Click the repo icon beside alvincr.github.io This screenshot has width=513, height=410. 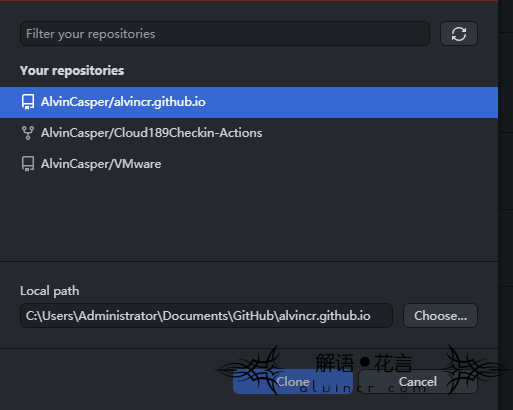(28, 102)
